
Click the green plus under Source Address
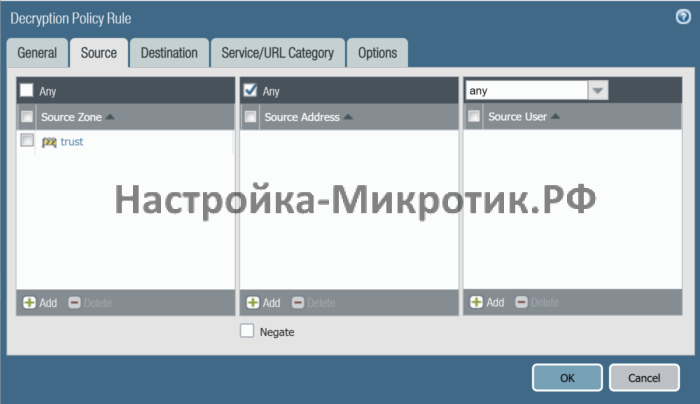(x=253, y=303)
